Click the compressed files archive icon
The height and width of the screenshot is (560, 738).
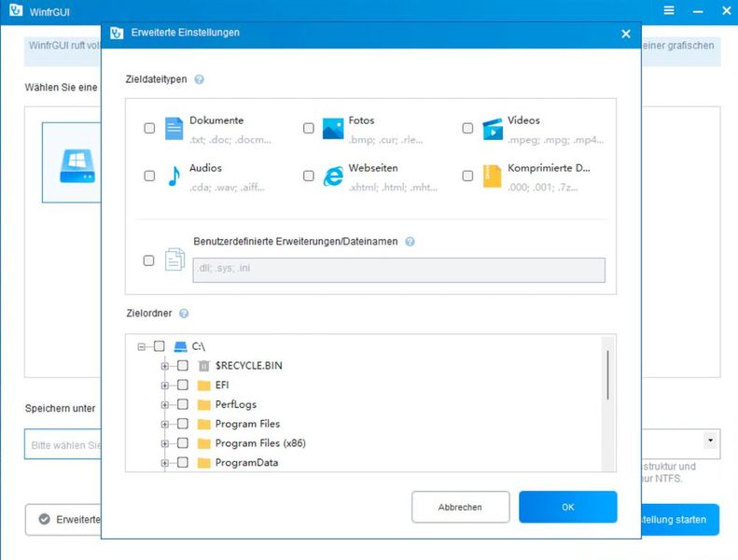pos(493,176)
